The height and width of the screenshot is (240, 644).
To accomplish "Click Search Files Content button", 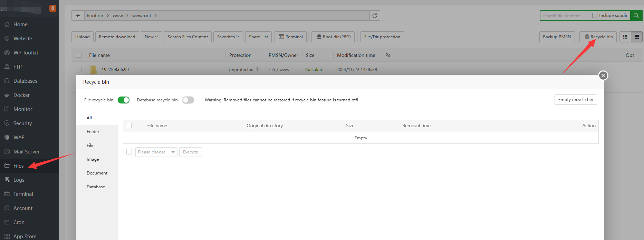I will click(x=188, y=37).
